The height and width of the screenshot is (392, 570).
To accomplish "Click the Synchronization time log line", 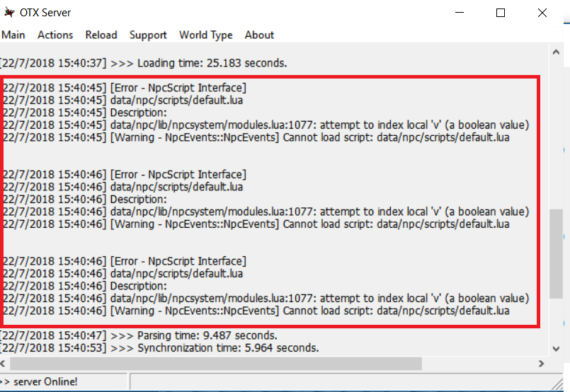I will click(159, 348).
